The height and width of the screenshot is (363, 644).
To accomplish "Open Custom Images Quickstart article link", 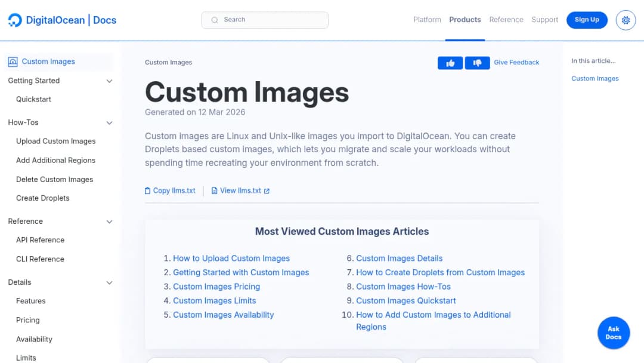I will pos(406,301).
